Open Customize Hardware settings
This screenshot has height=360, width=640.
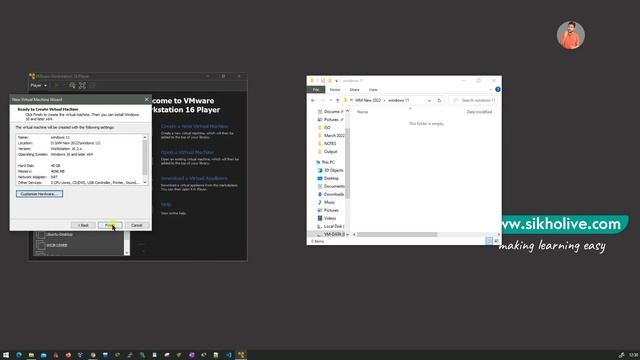[x=40, y=194]
